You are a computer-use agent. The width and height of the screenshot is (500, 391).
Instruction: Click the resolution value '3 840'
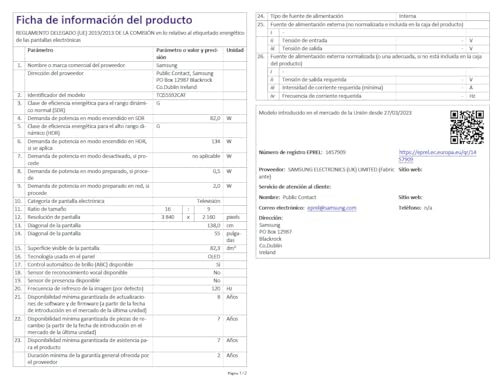(168, 217)
